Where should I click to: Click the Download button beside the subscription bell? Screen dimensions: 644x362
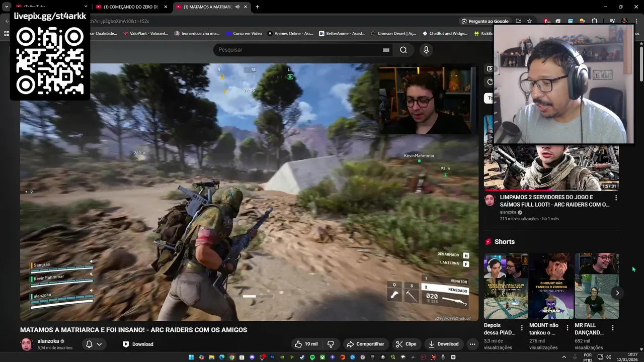tap(138, 344)
